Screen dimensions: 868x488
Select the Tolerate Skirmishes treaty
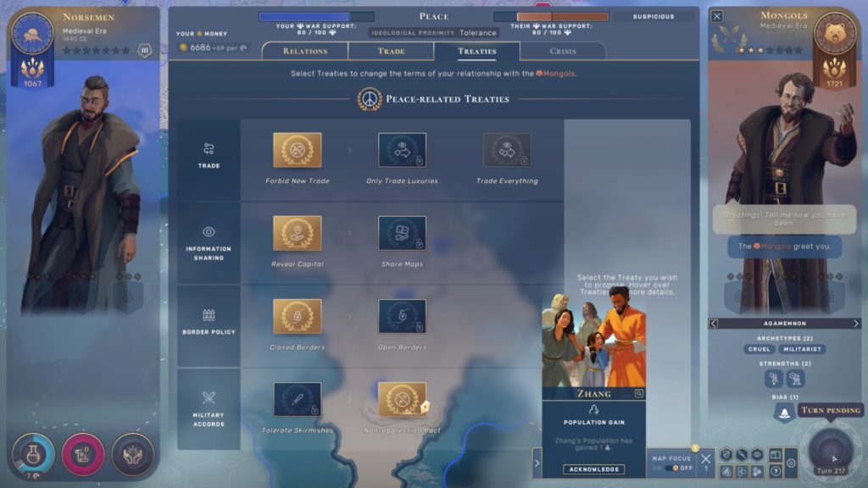click(298, 399)
